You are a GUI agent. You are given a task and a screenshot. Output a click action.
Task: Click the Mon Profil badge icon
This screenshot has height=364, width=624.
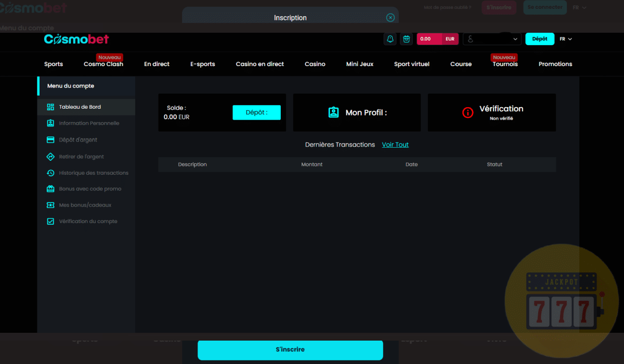pyautogui.click(x=333, y=112)
